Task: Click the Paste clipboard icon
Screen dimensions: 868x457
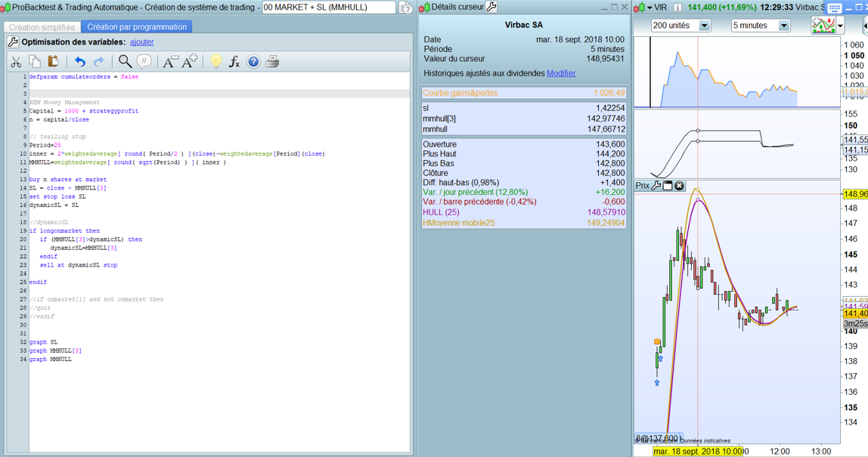Action: pos(53,62)
